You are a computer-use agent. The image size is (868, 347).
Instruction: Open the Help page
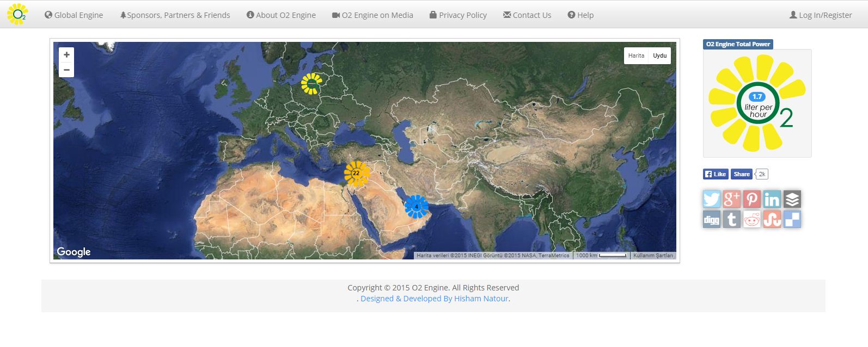[x=580, y=15]
